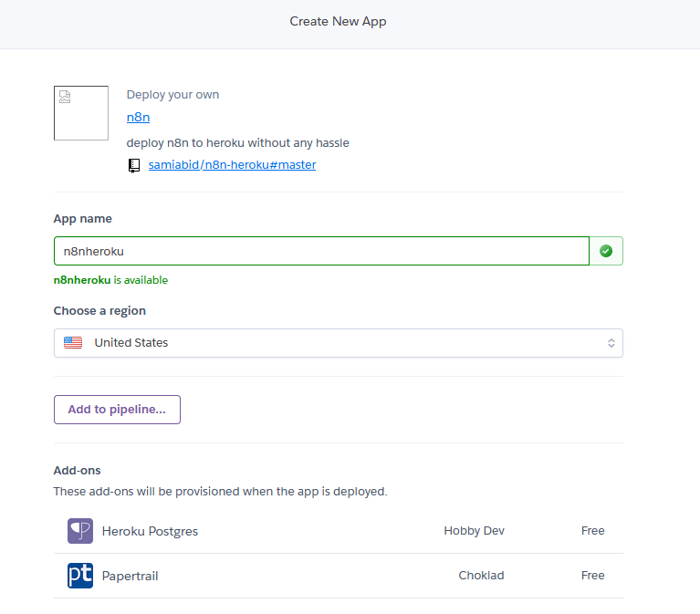Open the n8n app link

(138, 118)
